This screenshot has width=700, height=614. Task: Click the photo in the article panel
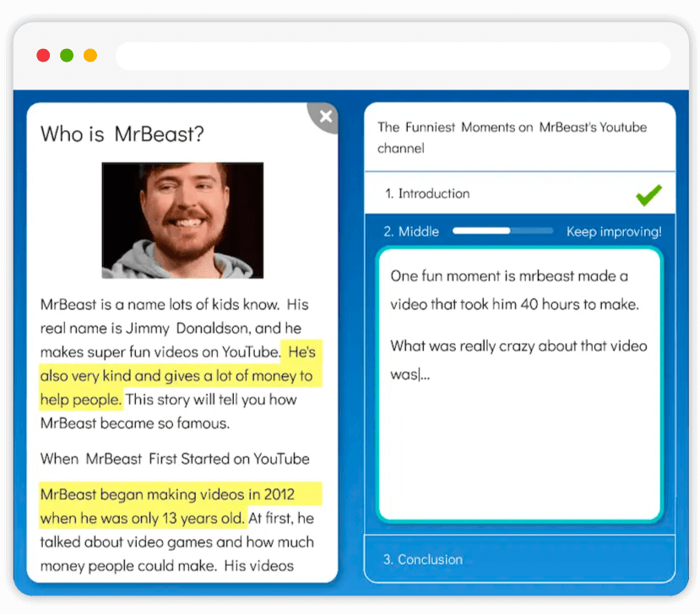[x=182, y=220]
